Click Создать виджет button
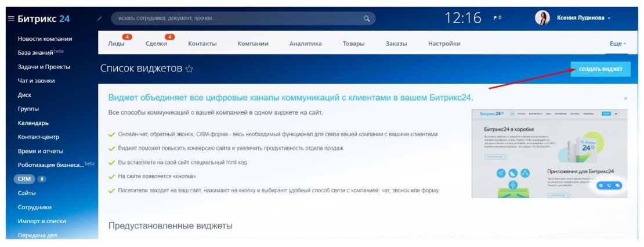The height and width of the screenshot is (247, 644). (600, 69)
